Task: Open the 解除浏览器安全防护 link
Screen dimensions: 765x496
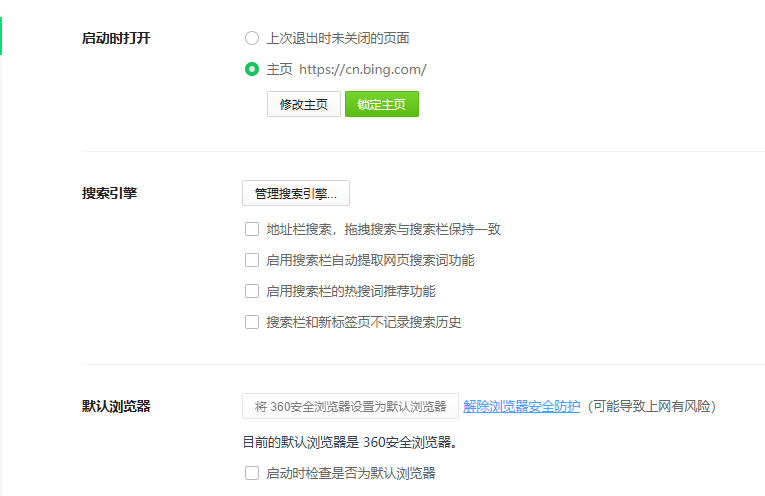Action: [x=521, y=406]
